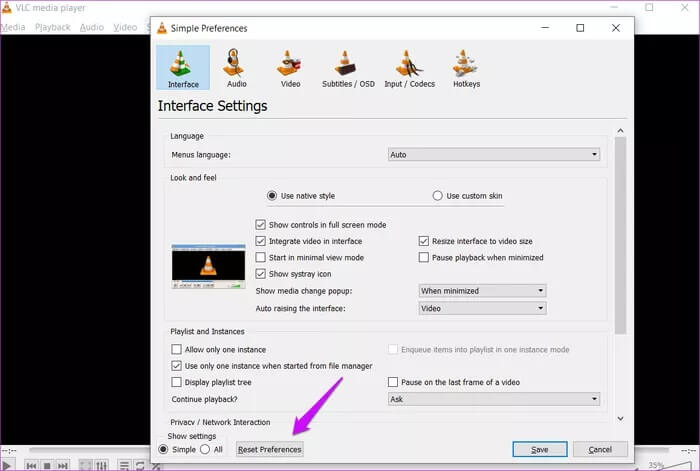Open the Media menu in VLC
The height and width of the screenshot is (471, 700).
point(12,27)
